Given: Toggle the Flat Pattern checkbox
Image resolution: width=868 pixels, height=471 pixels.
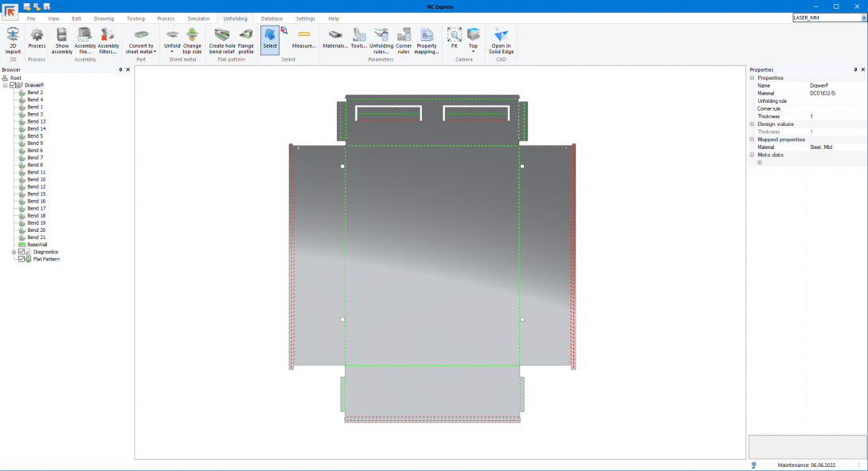Looking at the screenshot, I should pyautogui.click(x=22, y=259).
